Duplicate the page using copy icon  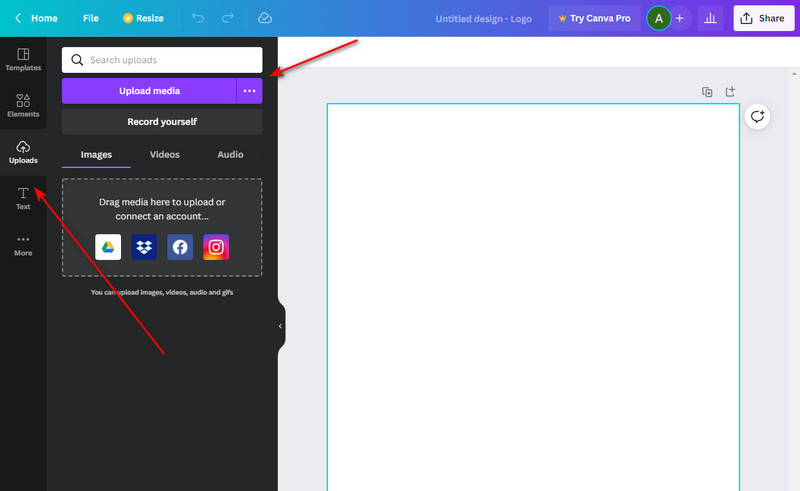click(x=707, y=92)
